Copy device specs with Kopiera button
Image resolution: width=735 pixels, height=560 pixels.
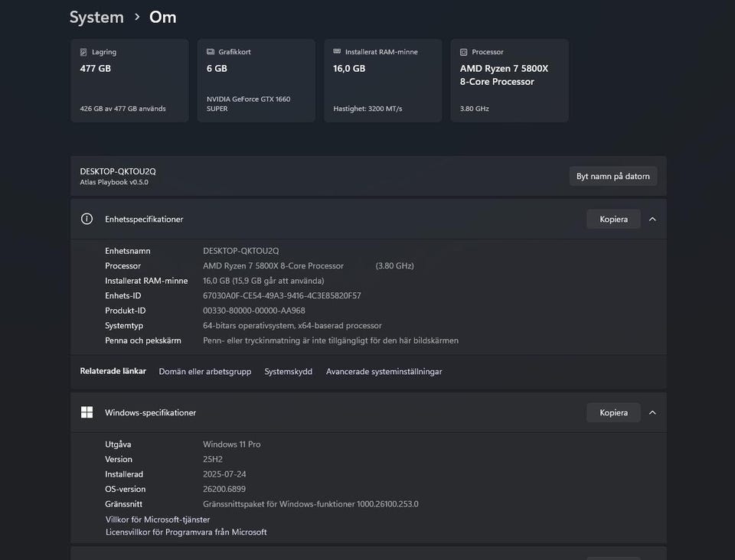tap(613, 219)
